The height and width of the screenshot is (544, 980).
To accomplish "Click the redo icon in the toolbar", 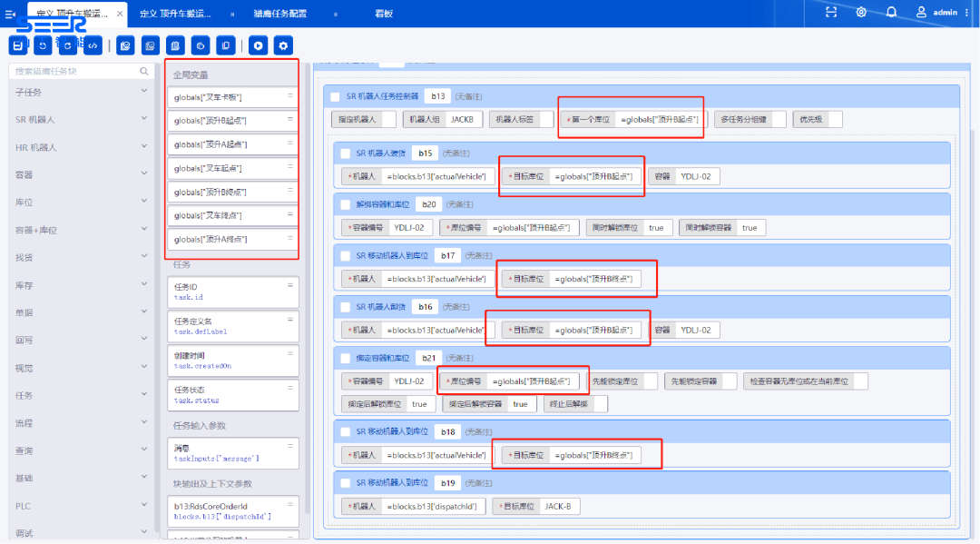I will click(x=67, y=45).
